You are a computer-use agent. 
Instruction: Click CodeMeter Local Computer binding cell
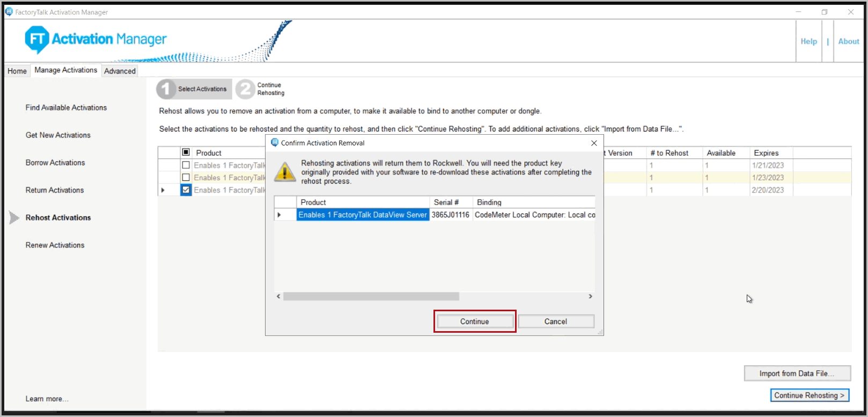point(534,215)
